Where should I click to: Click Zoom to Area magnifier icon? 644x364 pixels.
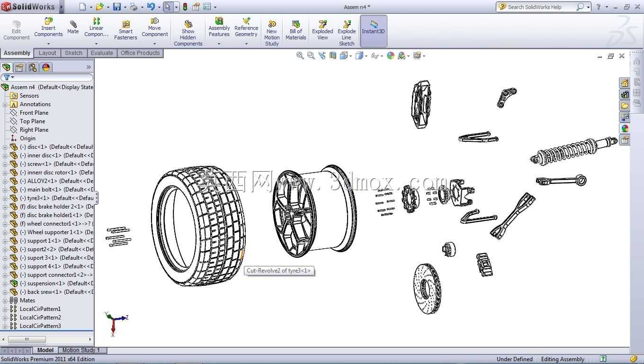(311, 55)
